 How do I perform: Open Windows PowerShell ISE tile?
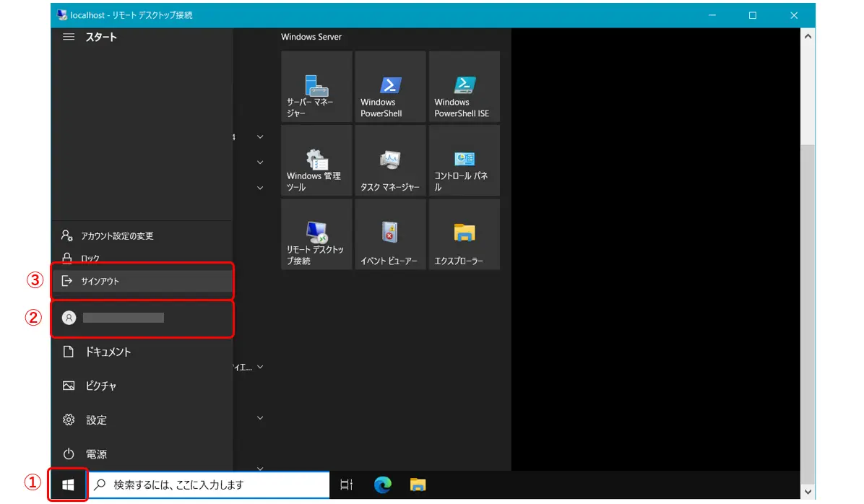click(x=464, y=87)
